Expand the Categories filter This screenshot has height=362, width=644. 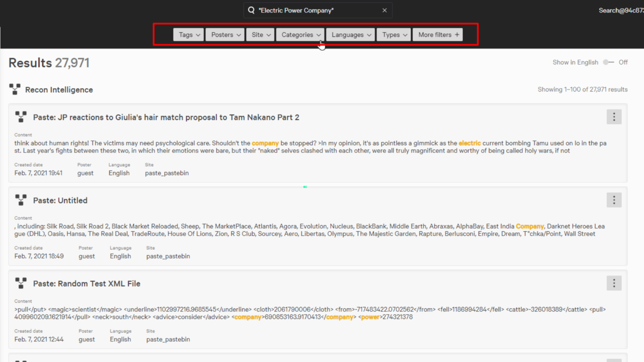[x=300, y=34]
